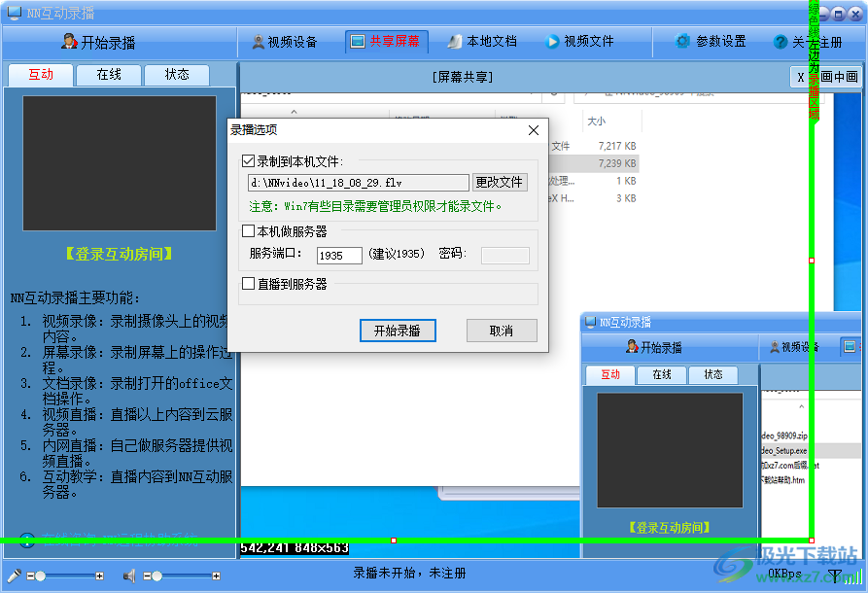This screenshot has height=593, width=868.
Task: Open 参数设置 gear settings
Action: click(711, 42)
